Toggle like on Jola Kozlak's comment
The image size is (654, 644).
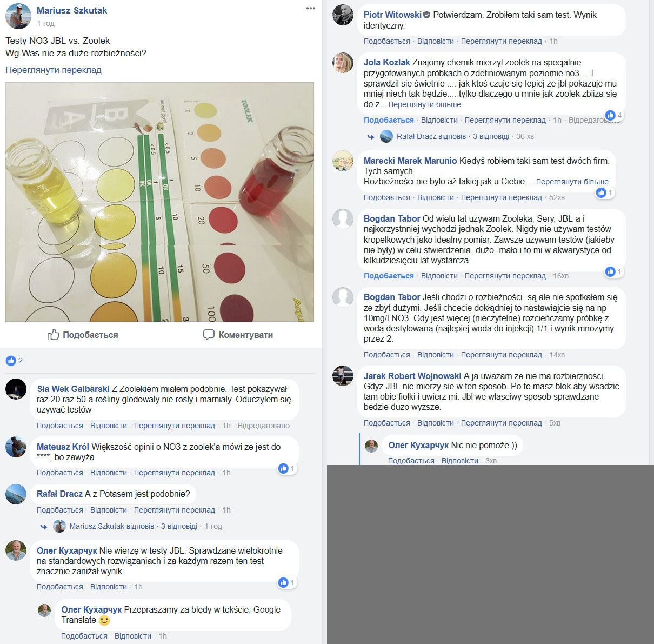[x=389, y=120]
